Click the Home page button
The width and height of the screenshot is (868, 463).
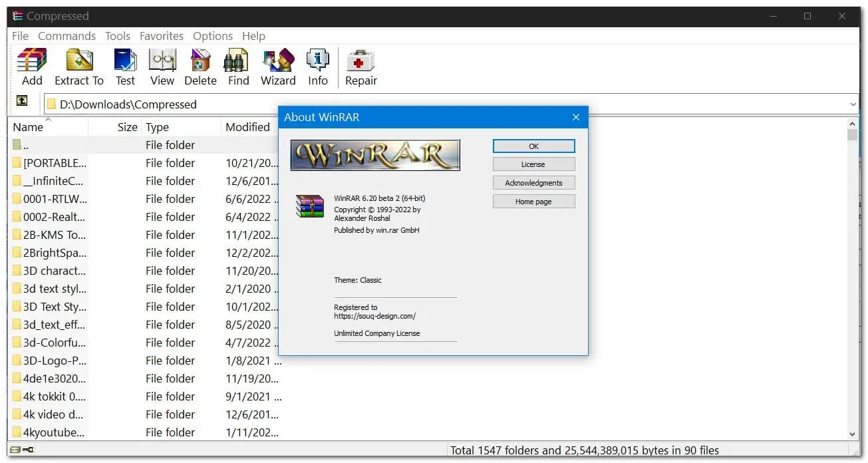point(533,202)
